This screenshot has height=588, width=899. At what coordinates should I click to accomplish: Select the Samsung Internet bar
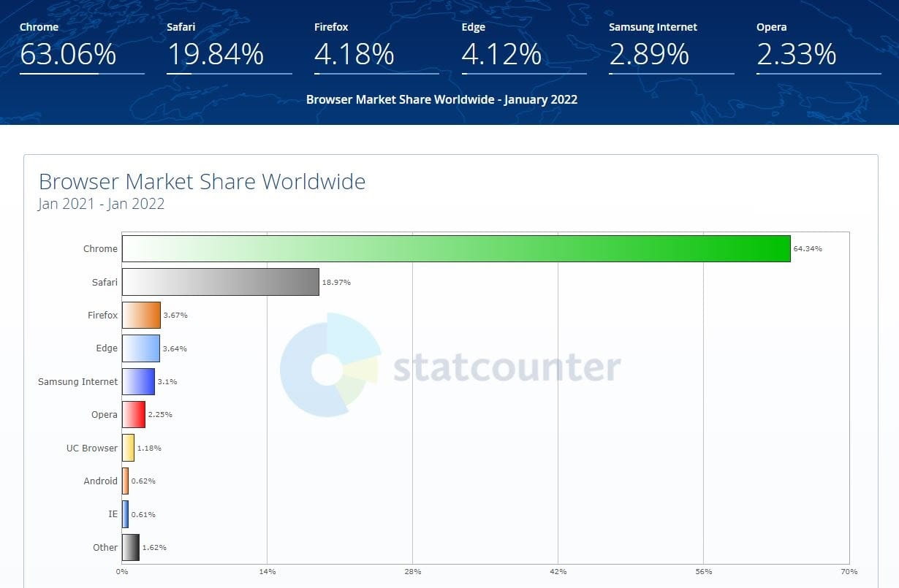point(137,381)
